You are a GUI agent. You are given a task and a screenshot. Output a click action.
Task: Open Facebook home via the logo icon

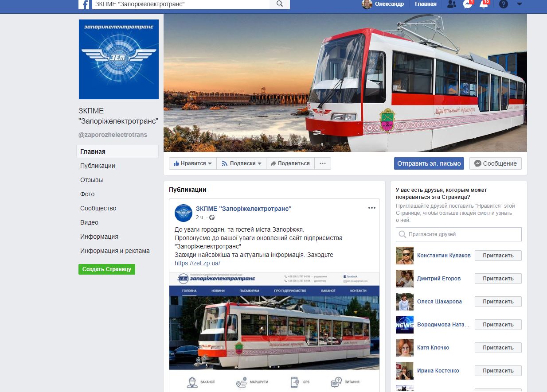pos(84,5)
